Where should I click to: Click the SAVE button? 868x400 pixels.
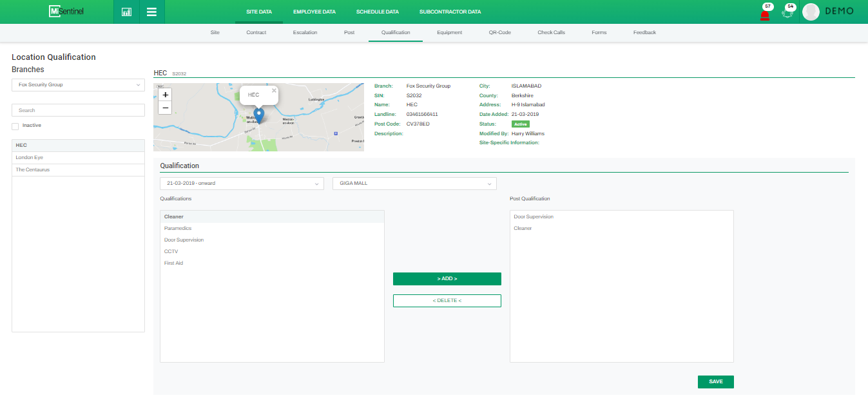[715, 382]
